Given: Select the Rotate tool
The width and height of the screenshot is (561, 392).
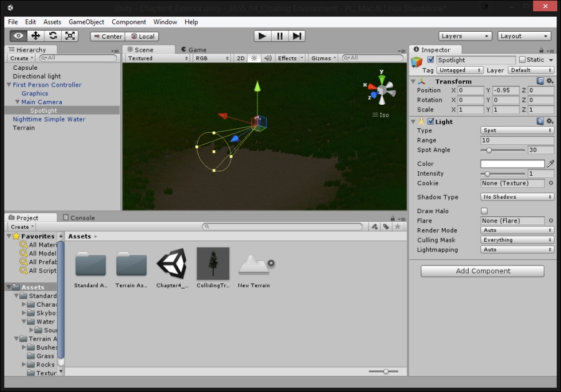Looking at the screenshot, I should tap(52, 36).
